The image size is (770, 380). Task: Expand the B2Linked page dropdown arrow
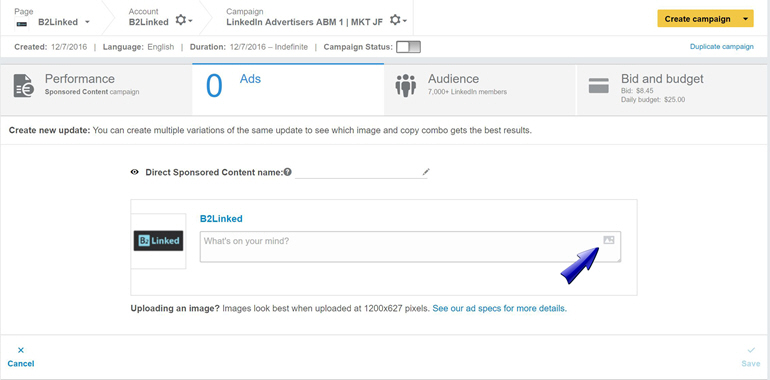coord(87,22)
